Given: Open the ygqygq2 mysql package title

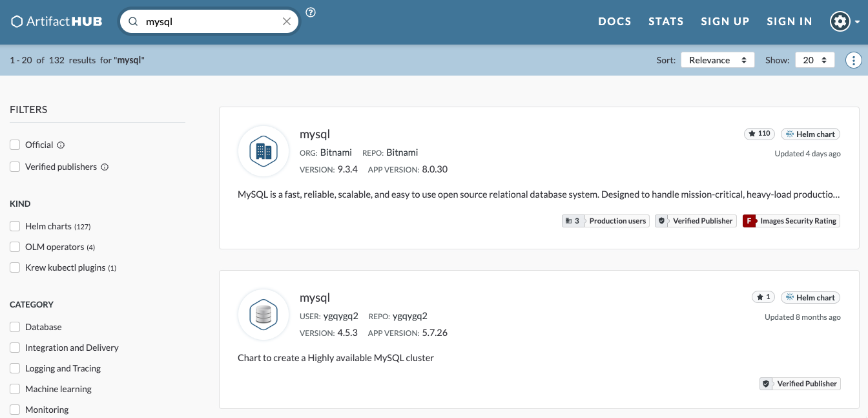Looking at the screenshot, I should (x=315, y=298).
